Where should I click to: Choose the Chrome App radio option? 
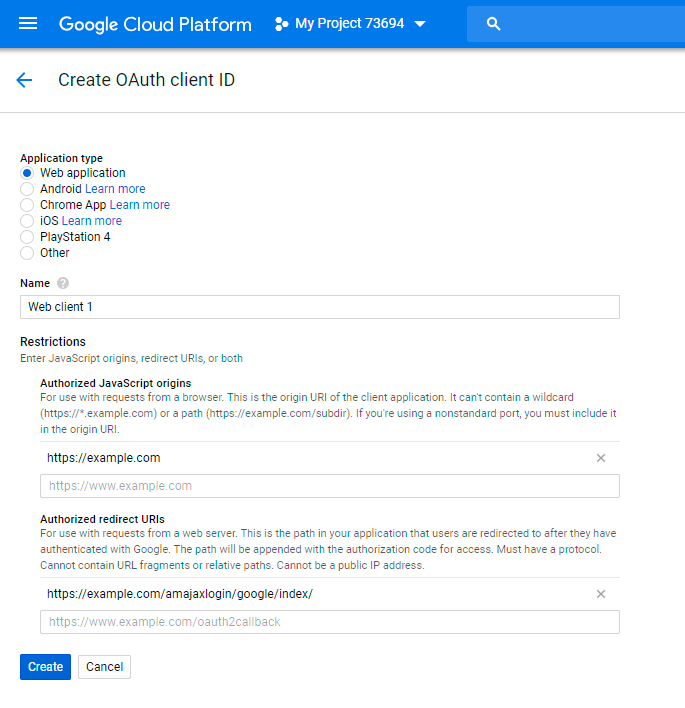coord(27,205)
